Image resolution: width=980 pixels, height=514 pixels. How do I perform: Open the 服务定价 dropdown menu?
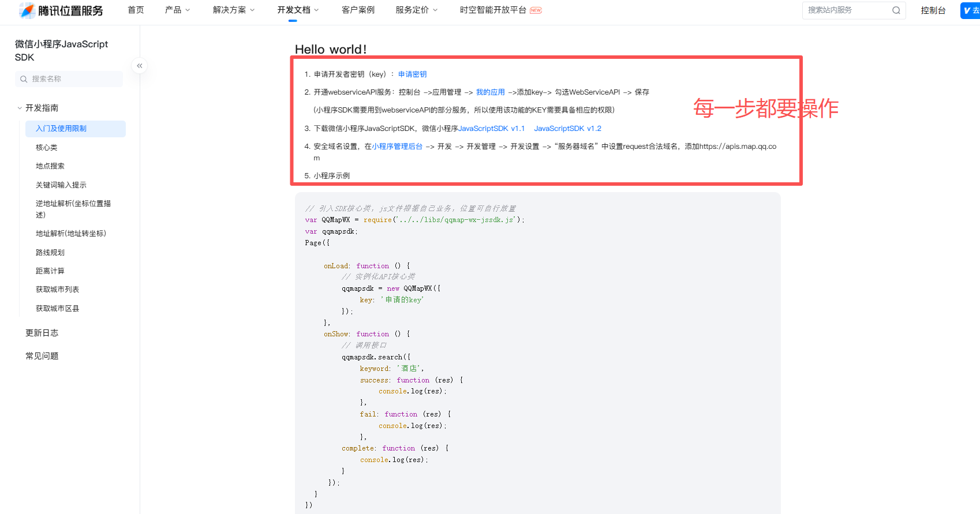pyautogui.click(x=417, y=10)
